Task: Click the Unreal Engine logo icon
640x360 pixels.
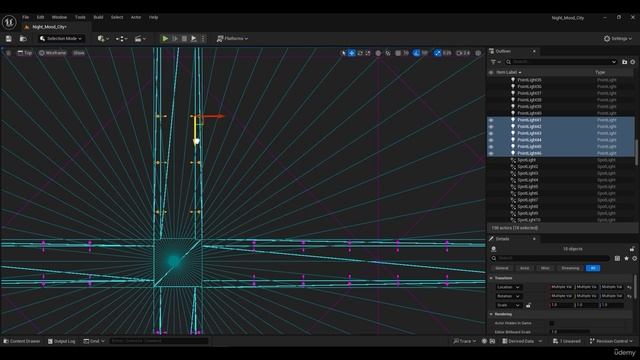Action: (9, 22)
